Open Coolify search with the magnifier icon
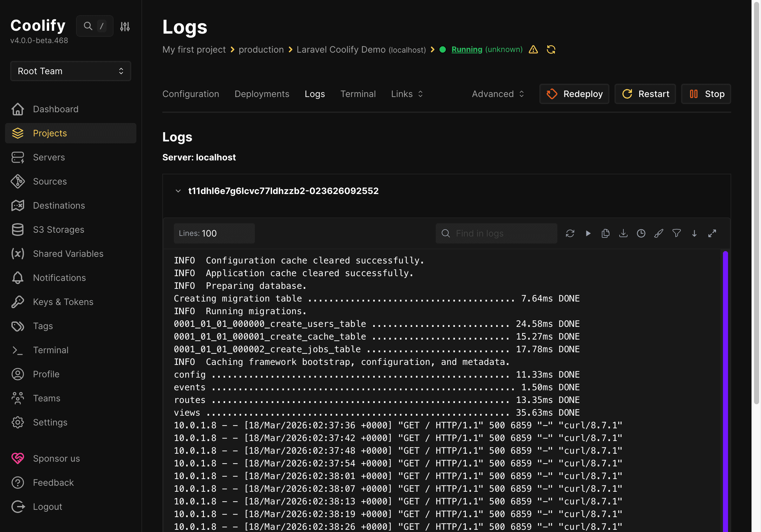The image size is (761, 532). (88, 26)
